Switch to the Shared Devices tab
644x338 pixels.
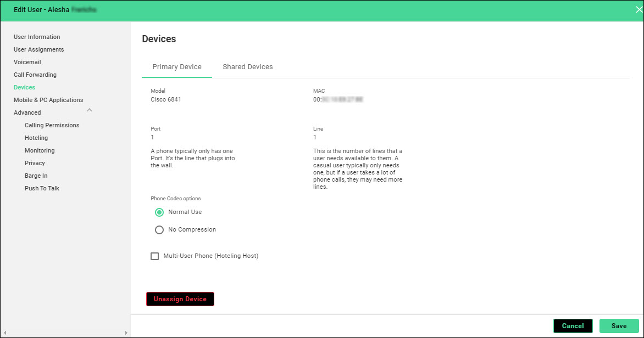247,67
